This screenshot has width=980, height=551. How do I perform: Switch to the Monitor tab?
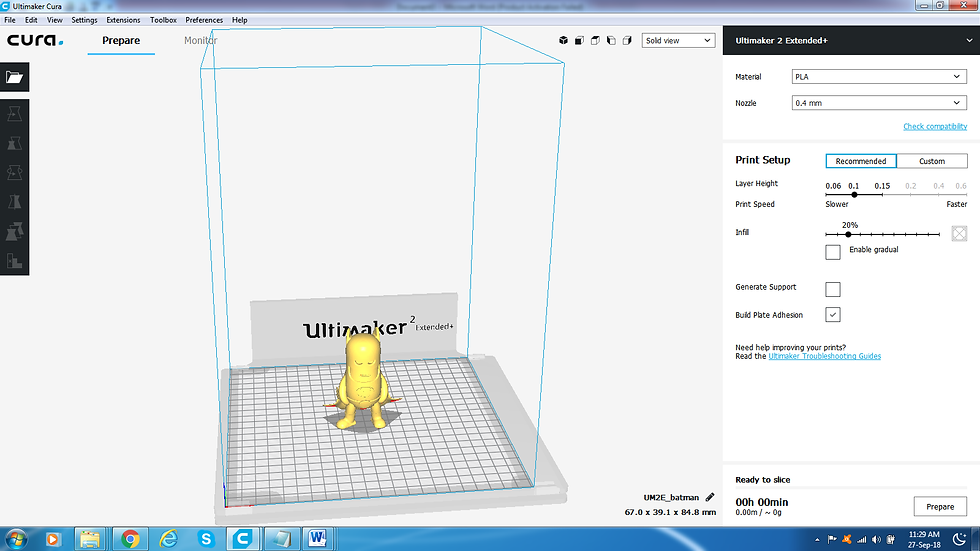pyautogui.click(x=200, y=41)
